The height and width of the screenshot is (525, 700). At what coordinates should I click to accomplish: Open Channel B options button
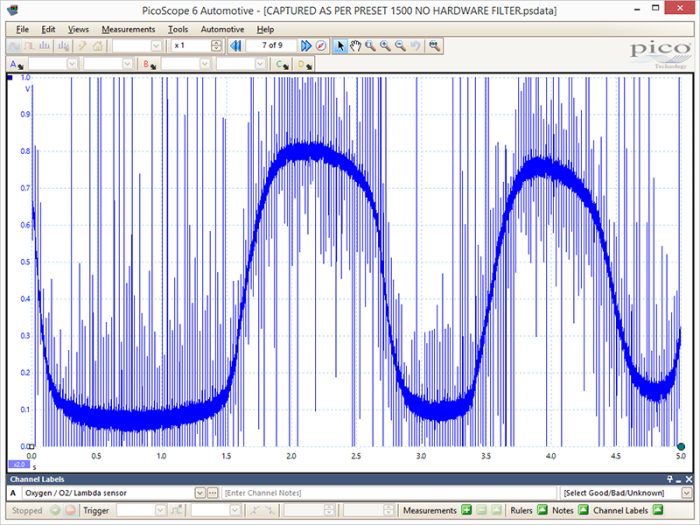149,65
